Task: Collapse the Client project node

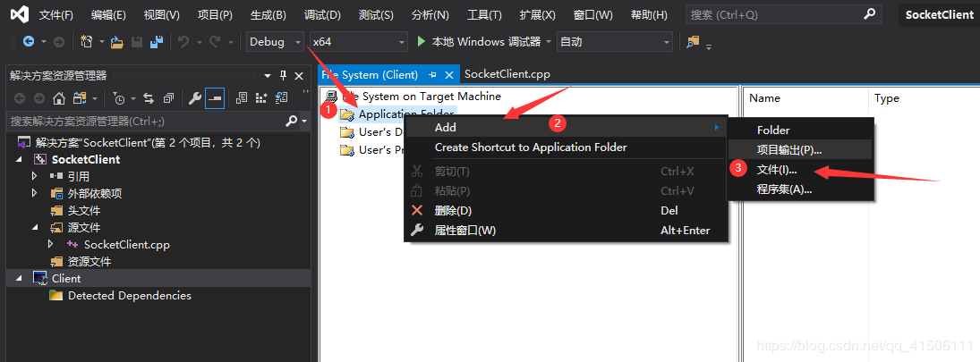Action: [x=19, y=278]
